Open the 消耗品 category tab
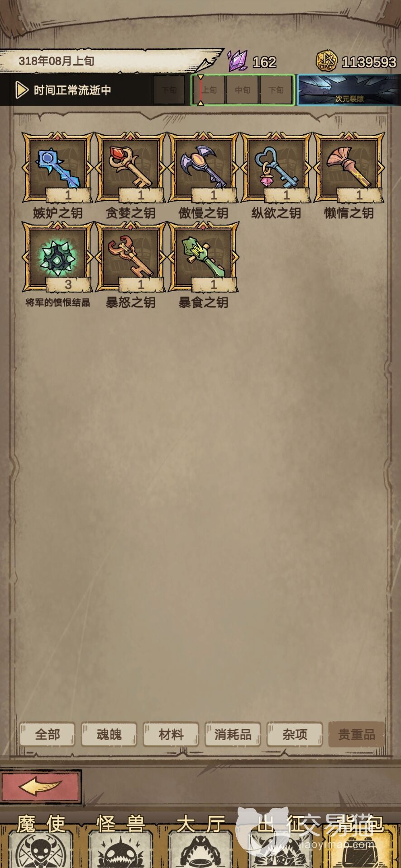 click(233, 734)
